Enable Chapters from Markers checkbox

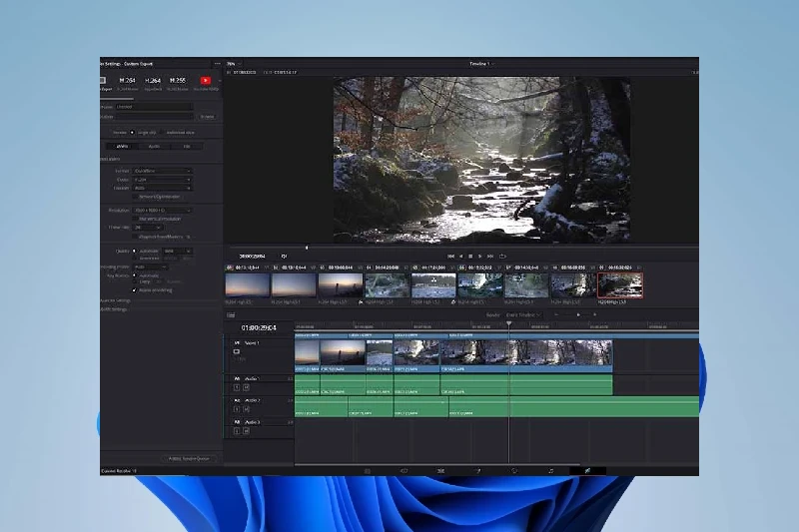click(136, 237)
